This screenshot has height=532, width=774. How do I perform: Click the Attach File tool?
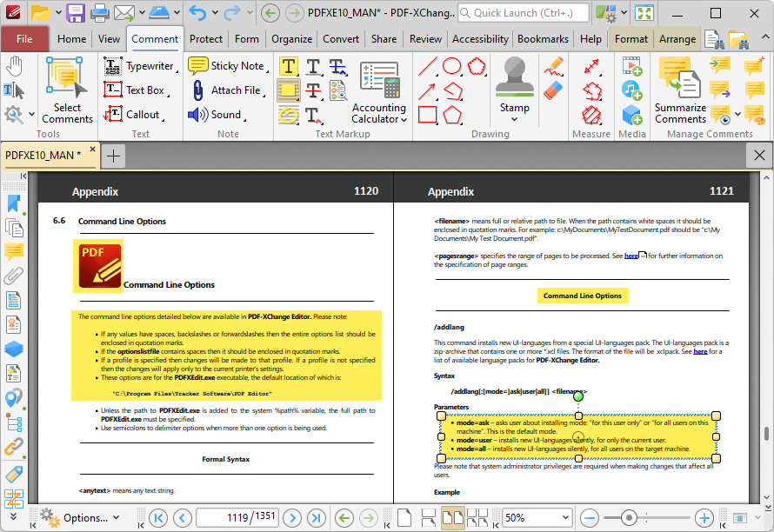click(x=228, y=90)
